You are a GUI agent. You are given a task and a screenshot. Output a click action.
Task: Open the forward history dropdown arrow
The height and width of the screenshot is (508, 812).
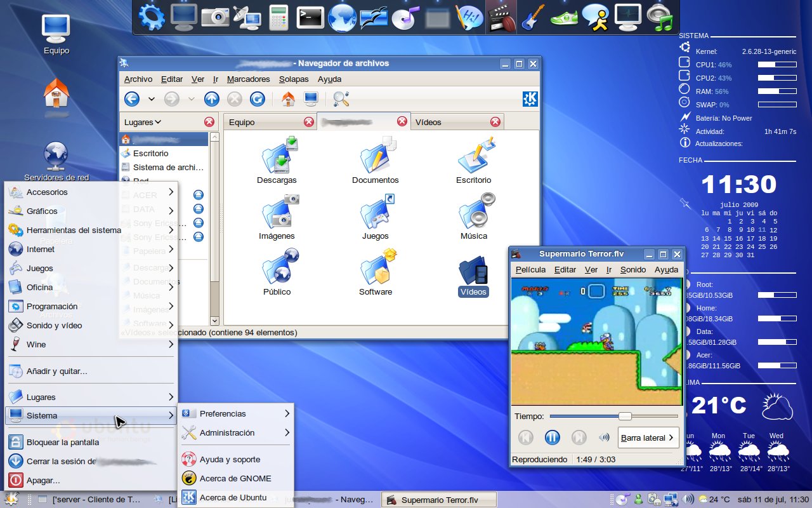point(192,99)
